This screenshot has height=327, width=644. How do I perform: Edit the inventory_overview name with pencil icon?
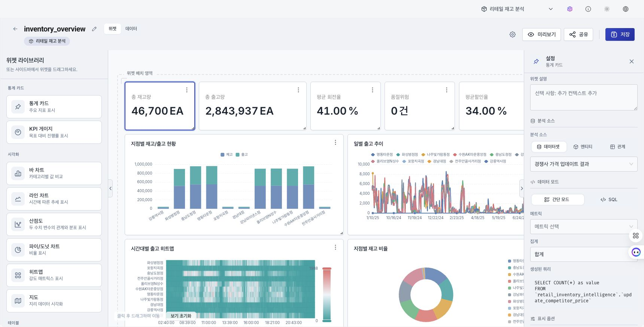(94, 29)
